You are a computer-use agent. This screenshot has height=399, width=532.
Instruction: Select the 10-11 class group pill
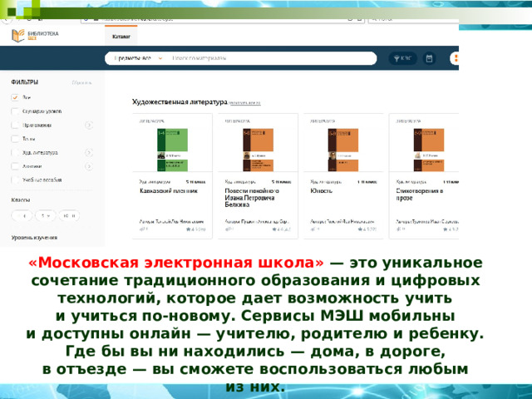coord(69,216)
